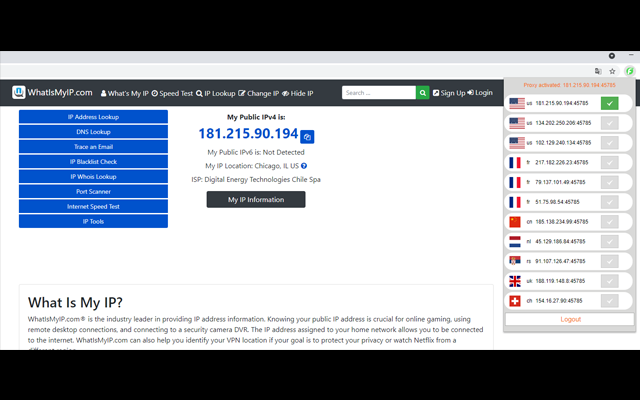Click the Netherlands flag beside 45.129.186.84

[x=515, y=241]
